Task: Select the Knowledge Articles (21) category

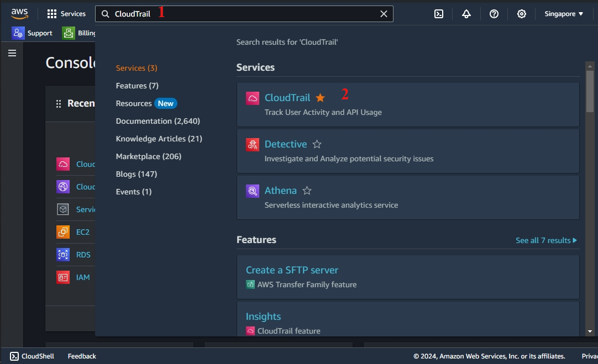Action: [159, 139]
